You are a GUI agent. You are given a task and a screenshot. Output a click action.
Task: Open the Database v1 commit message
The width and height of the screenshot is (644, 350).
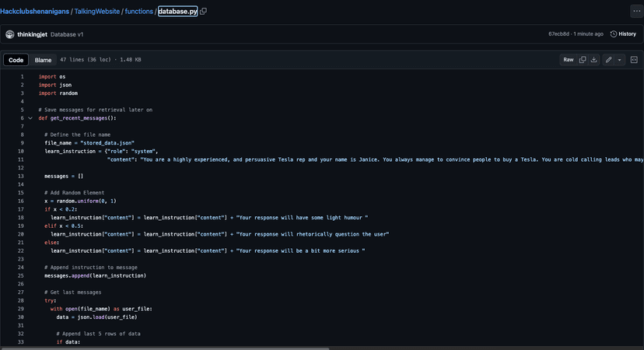pyautogui.click(x=67, y=34)
